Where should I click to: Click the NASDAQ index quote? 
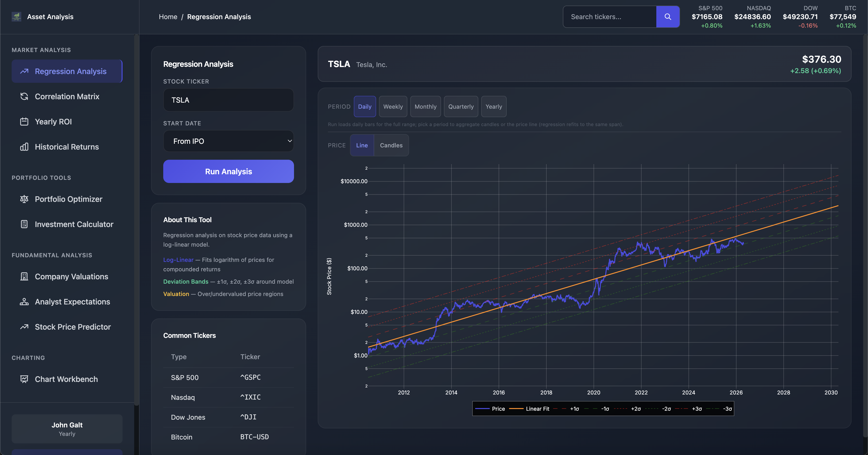[752, 16]
